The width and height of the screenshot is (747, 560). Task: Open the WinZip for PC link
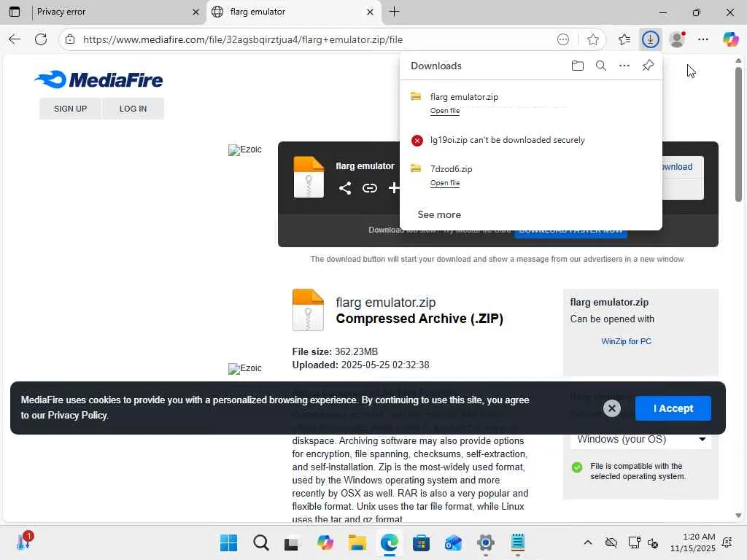point(626,341)
